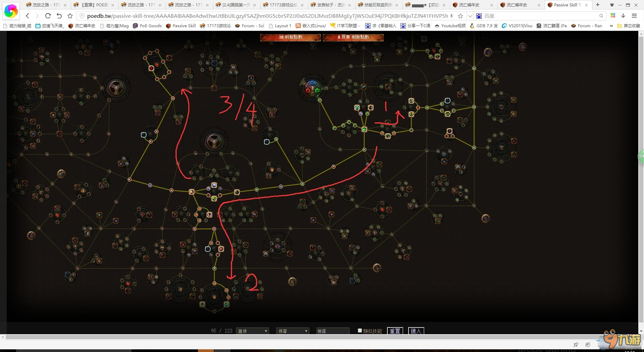The image size is (644, 352).
Task: Close the 【直播】POE tab
Action: click(113, 5)
